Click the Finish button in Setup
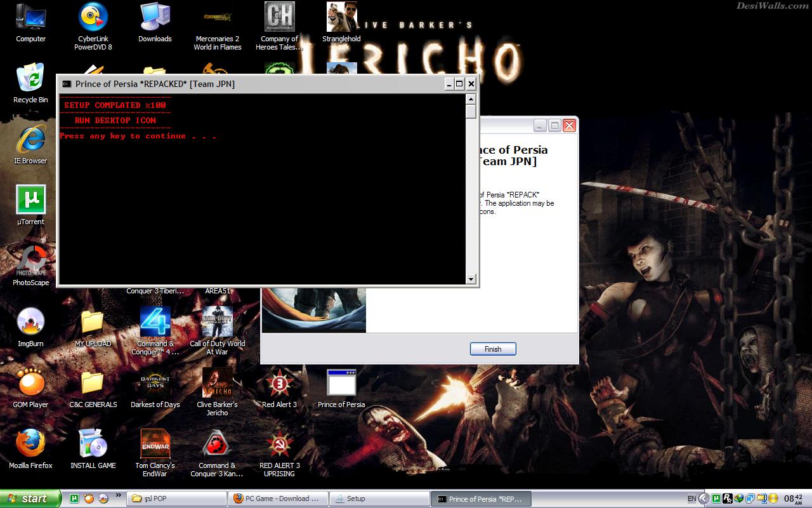812x508 pixels. tap(493, 349)
